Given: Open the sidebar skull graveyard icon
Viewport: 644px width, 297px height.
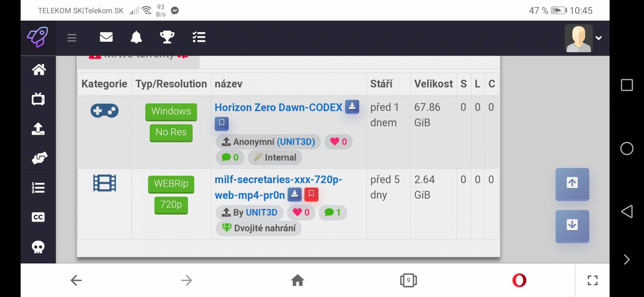Looking at the screenshot, I should click(38, 247).
